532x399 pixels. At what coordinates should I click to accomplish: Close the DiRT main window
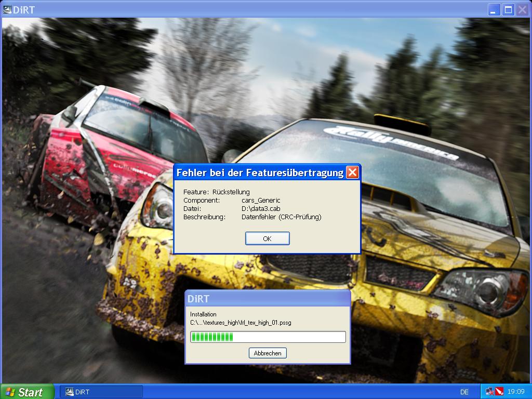click(522, 10)
